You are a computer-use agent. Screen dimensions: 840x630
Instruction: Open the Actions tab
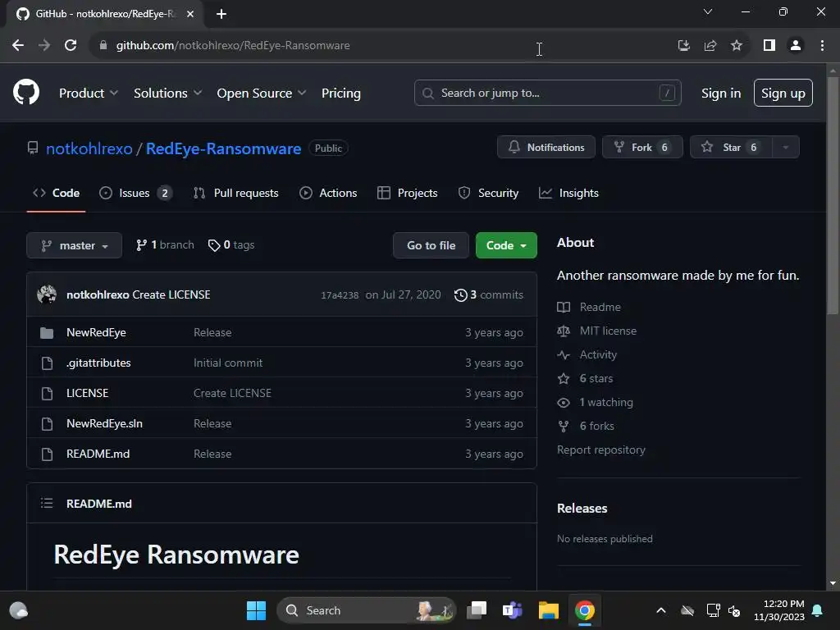click(x=328, y=193)
